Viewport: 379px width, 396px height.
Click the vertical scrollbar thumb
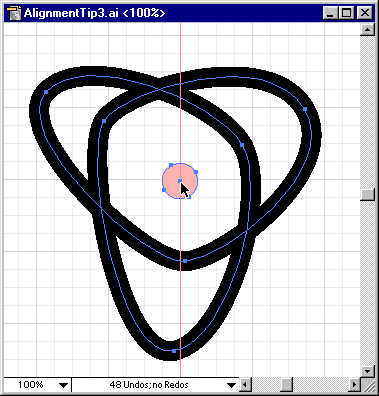(x=367, y=194)
